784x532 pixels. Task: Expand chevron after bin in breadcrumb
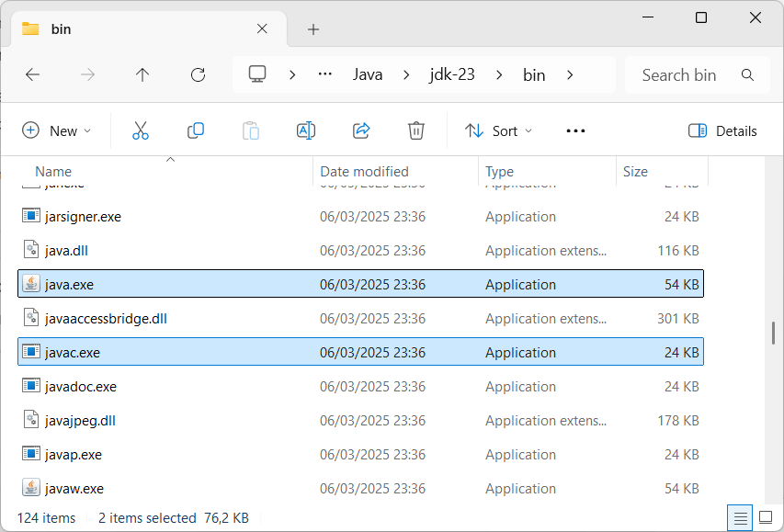pyautogui.click(x=570, y=75)
